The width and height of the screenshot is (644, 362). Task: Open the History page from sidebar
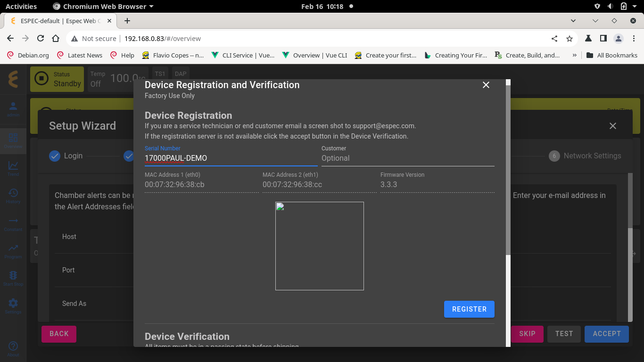click(13, 196)
